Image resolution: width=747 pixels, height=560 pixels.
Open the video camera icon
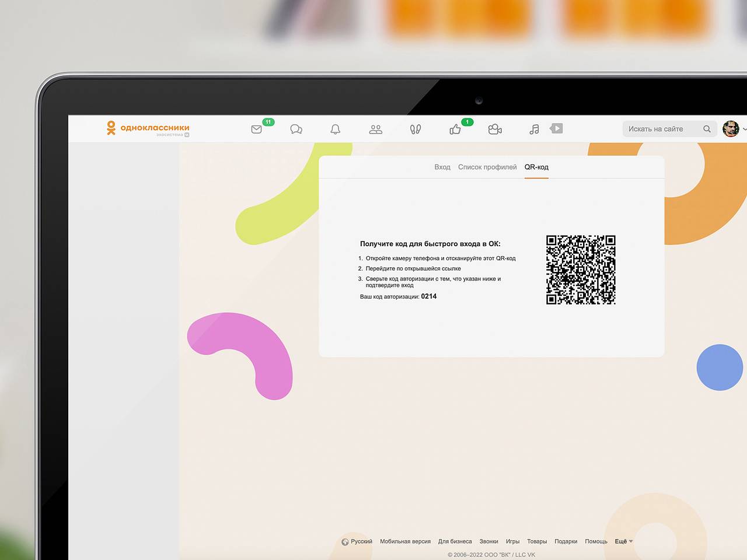point(495,129)
